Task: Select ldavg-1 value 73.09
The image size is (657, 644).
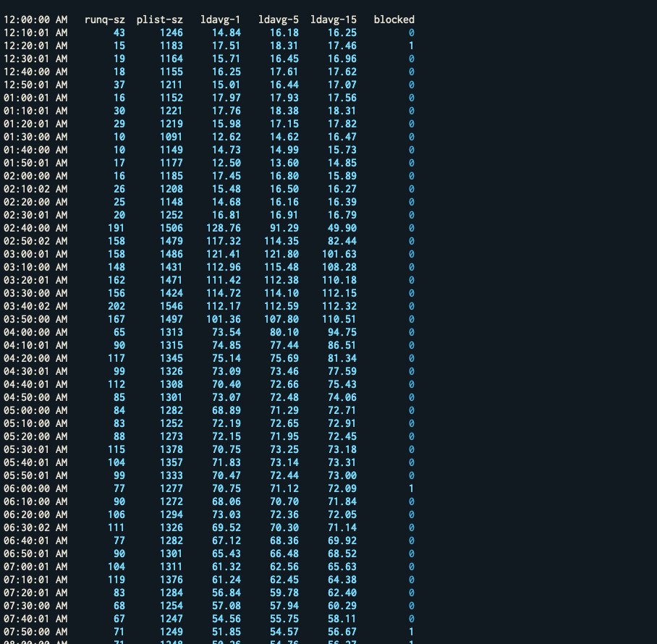Action: (226, 371)
